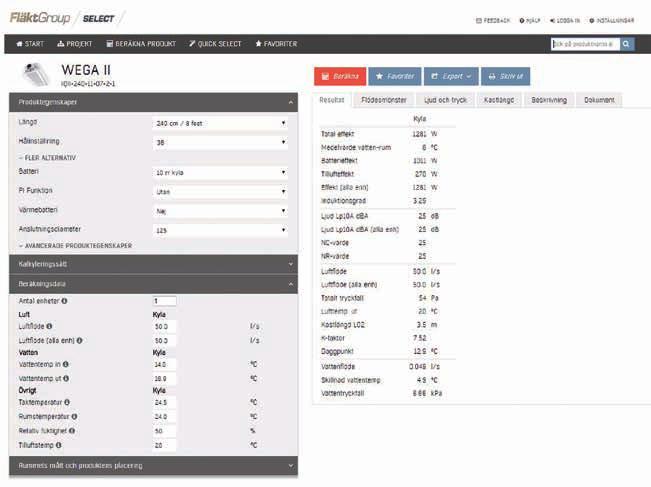The height and width of the screenshot is (487, 651).
Task: Click the WEGA II product thumbnail
Action: pos(35,74)
